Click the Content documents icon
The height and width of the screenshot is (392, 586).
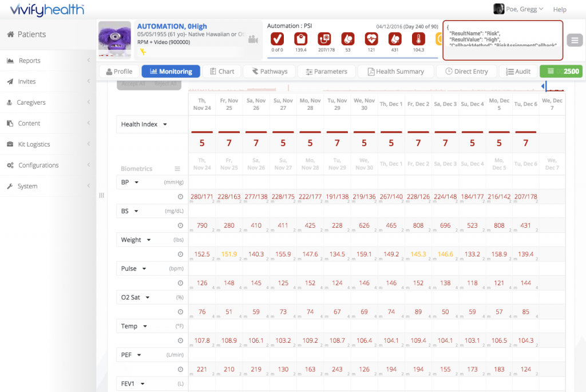click(10, 123)
